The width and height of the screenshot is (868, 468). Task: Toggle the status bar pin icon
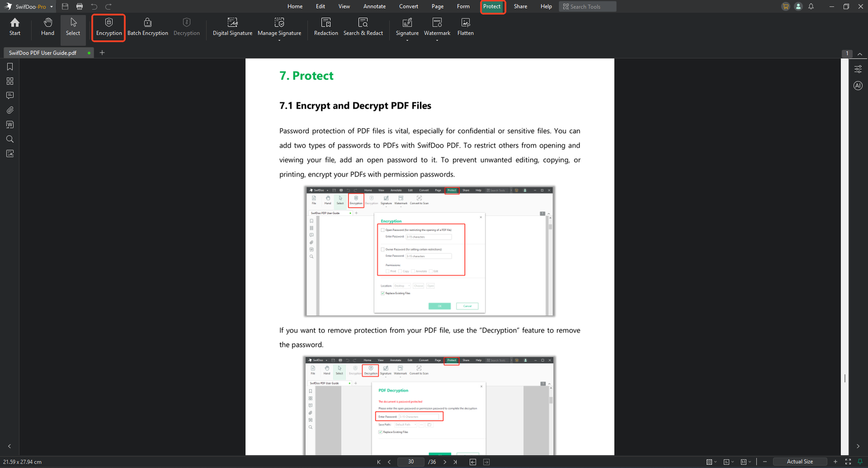860,461
